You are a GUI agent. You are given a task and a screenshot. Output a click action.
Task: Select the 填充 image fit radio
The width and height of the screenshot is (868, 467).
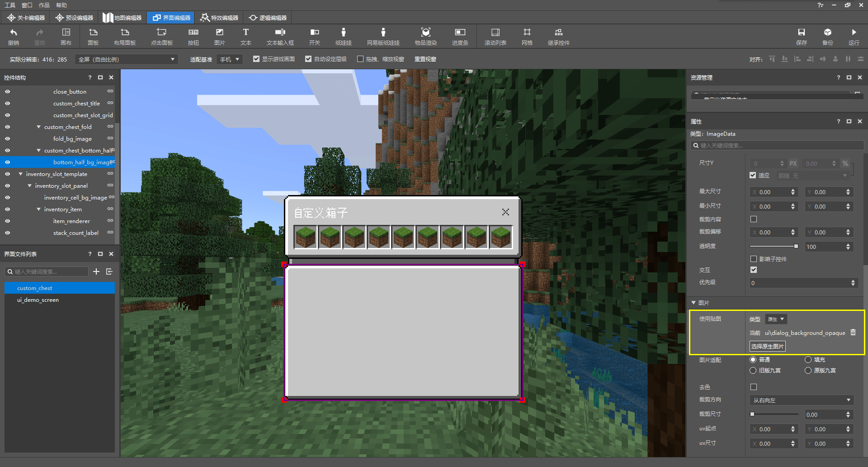(808, 360)
